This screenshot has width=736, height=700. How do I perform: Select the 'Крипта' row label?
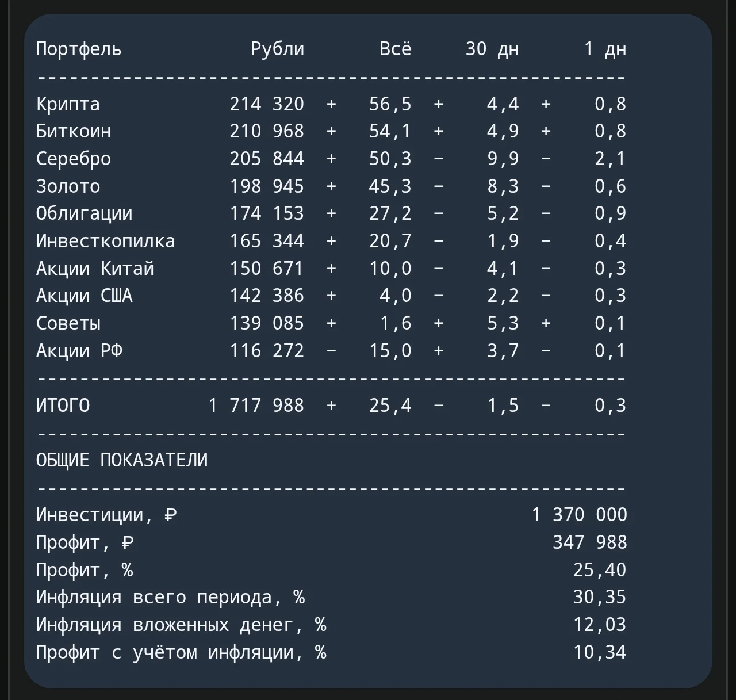tap(68, 104)
